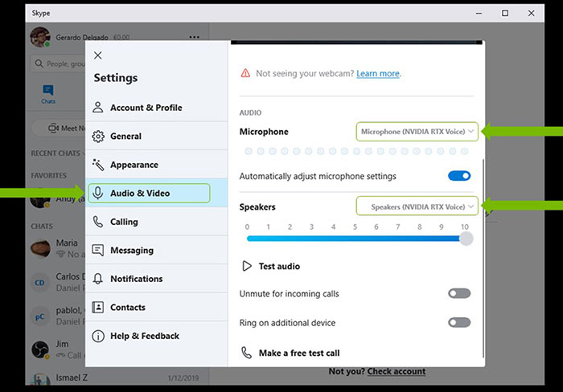Image resolution: width=563 pixels, height=392 pixels.
Task: Open Notifications settings
Action: point(157,279)
